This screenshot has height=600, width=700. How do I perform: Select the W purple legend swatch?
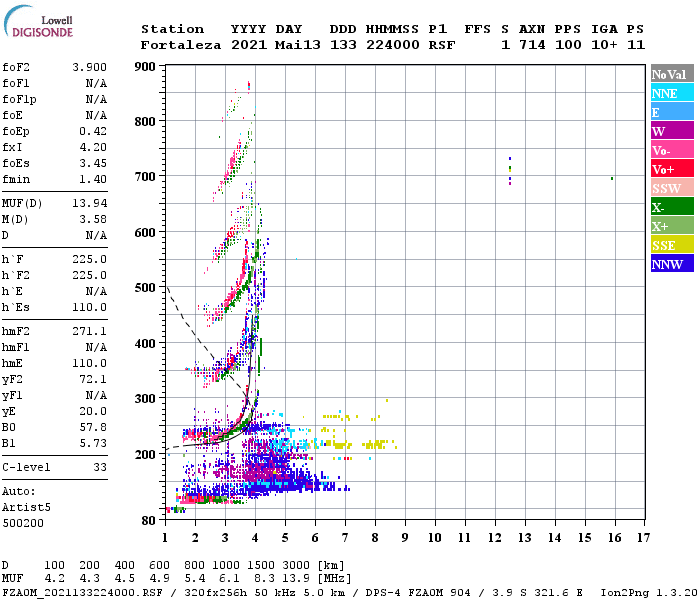tap(672, 131)
